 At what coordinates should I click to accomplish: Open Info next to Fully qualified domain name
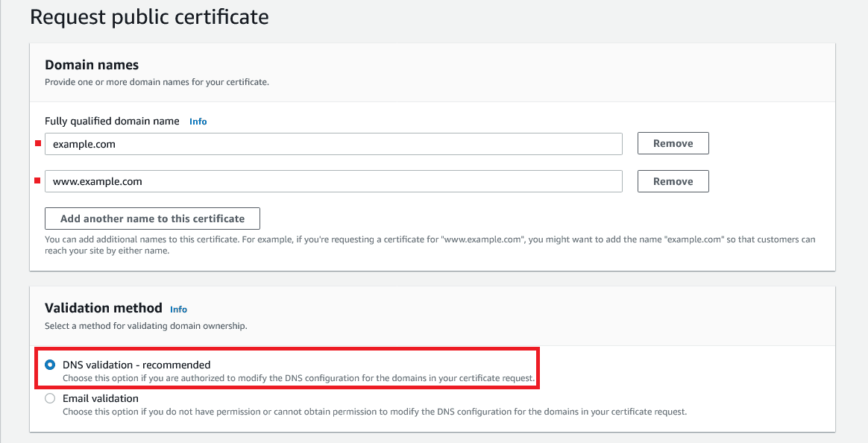[198, 121]
